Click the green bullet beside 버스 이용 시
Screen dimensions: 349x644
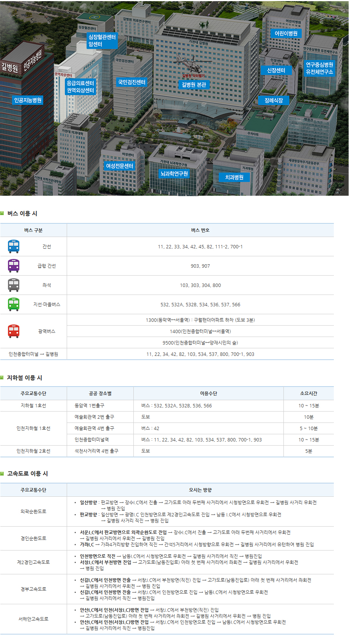click(2, 214)
